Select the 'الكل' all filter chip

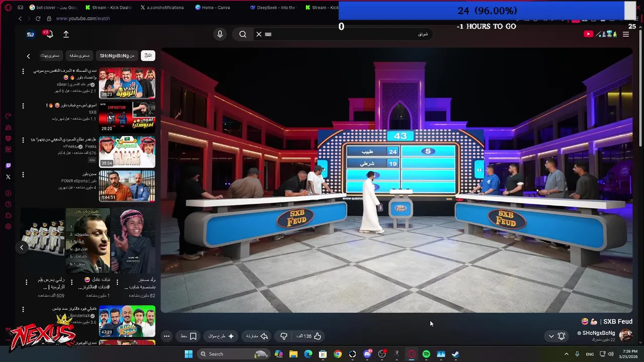[148, 55]
